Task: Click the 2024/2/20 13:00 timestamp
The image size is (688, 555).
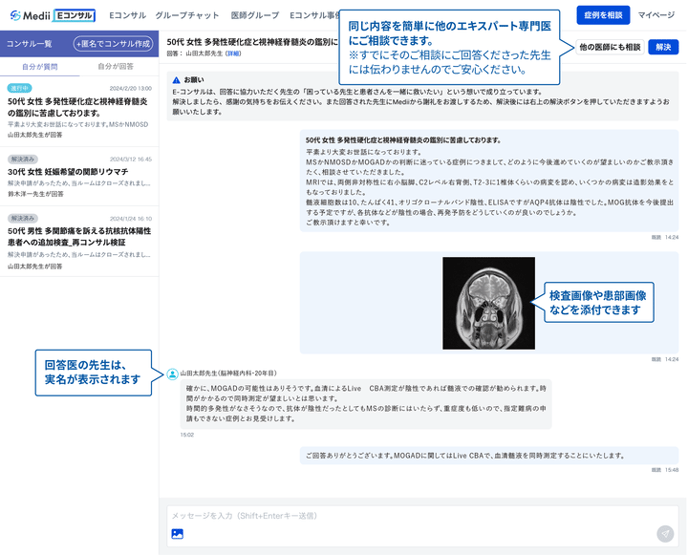Action: coord(131,88)
